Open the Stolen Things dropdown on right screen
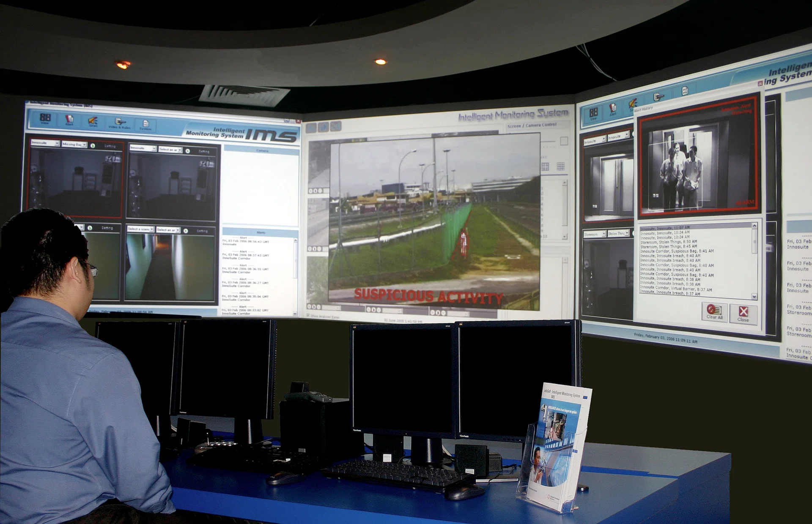The width and height of the screenshot is (812, 524). tap(618, 233)
